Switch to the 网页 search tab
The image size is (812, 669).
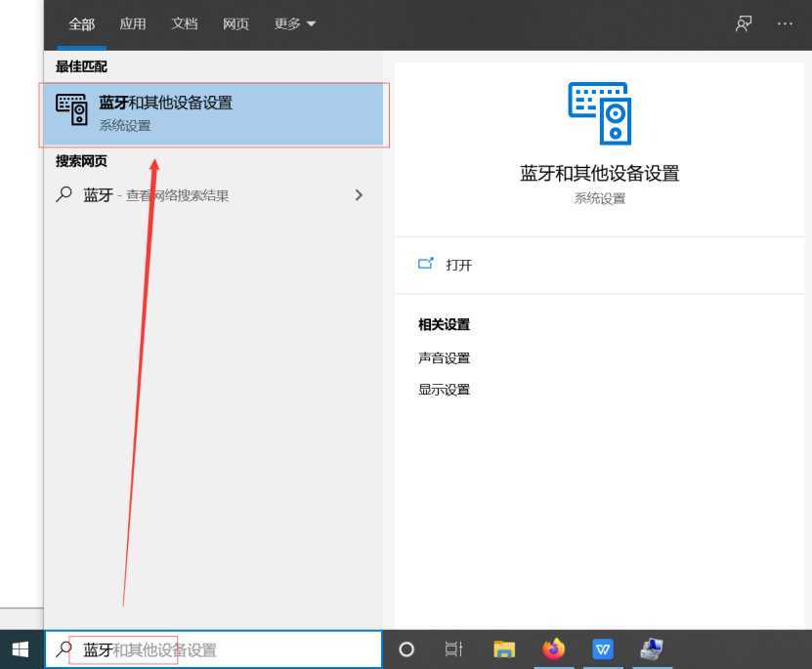[235, 23]
